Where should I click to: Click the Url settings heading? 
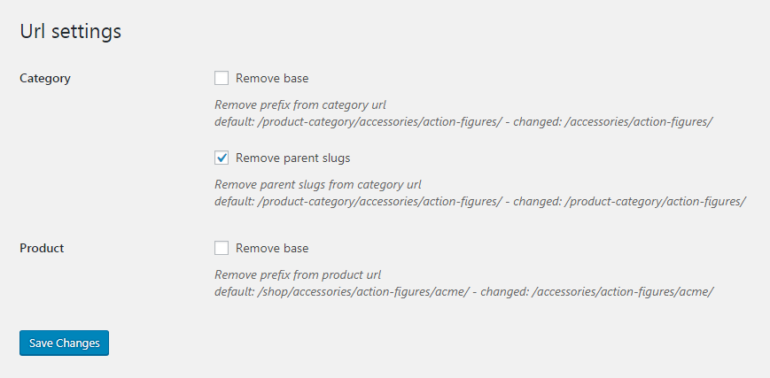click(x=70, y=31)
